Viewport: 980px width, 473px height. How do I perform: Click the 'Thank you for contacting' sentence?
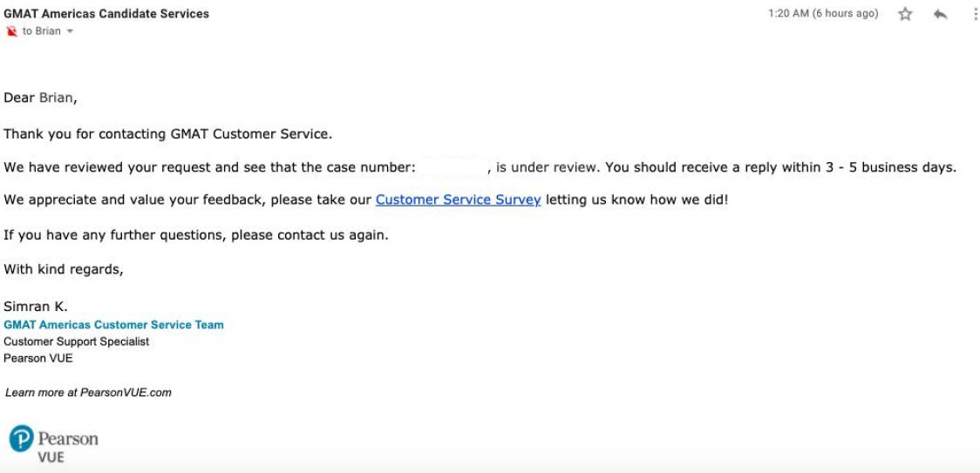click(x=168, y=134)
